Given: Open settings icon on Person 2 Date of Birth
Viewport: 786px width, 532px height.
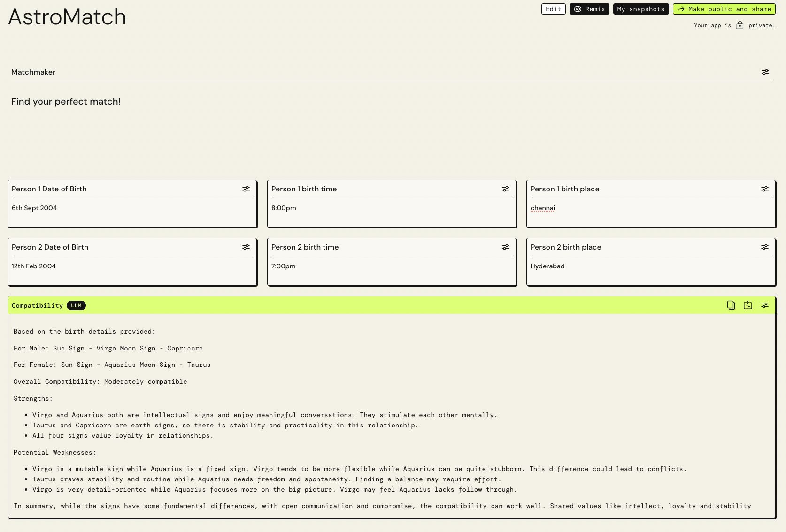Looking at the screenshot, I should tap(246, 247).
